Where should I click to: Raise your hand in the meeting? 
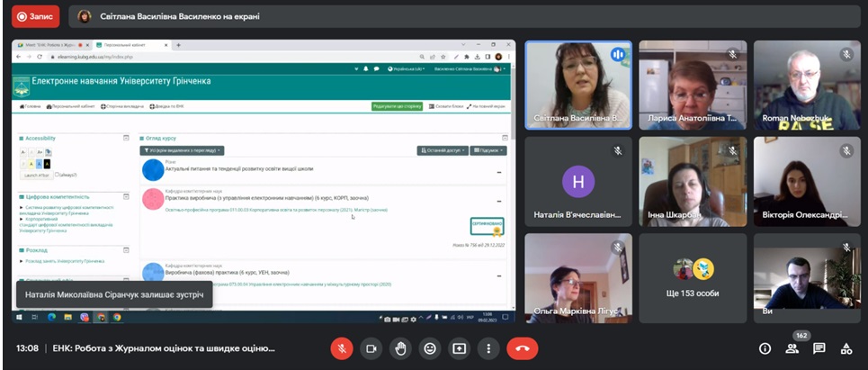(400, 348)
